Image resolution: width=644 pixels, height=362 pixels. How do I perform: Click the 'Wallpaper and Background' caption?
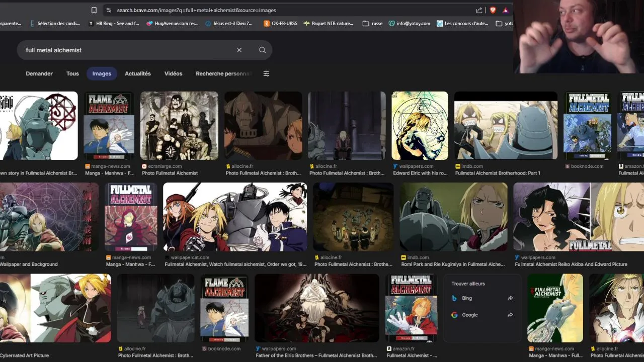29,264
